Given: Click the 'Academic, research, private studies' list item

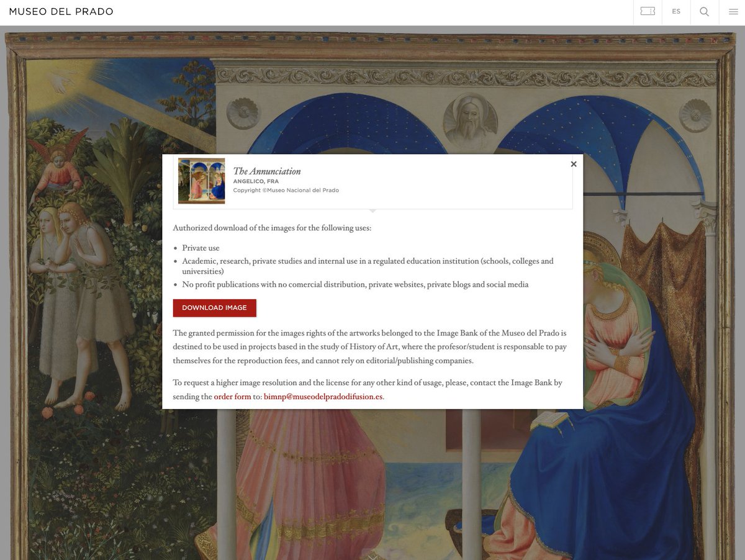Looking at the screenshot, I should 368,266.
